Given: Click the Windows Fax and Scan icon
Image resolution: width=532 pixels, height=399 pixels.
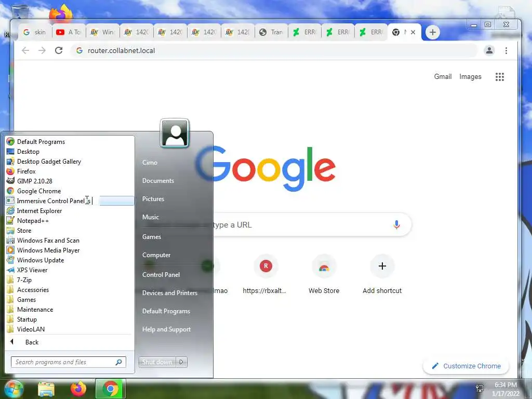Looking at the screenshot, I should [10, 240].
